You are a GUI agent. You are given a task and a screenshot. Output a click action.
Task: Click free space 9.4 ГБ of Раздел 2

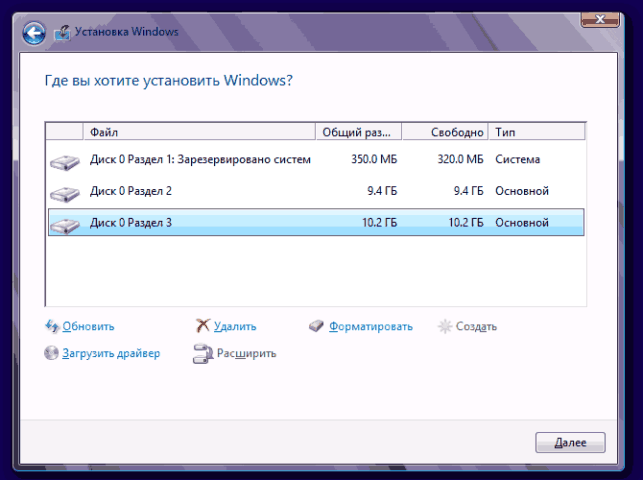pyautogui.click(x=468, y=191)
